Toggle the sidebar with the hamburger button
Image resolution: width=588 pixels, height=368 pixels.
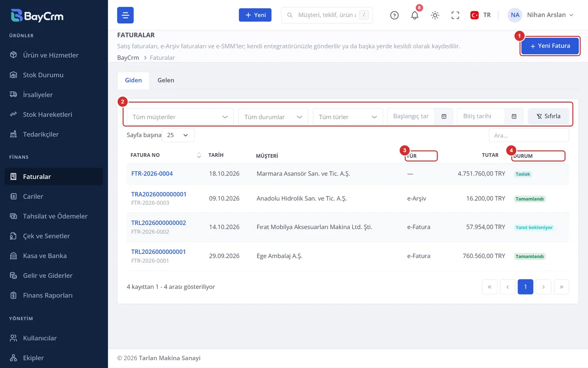coord(125,15)
